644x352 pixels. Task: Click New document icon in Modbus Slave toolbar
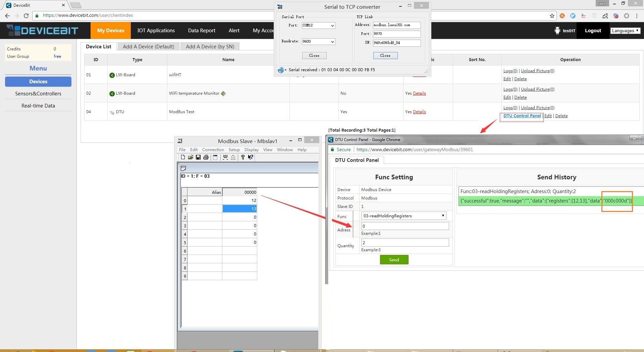pos(183,157)
